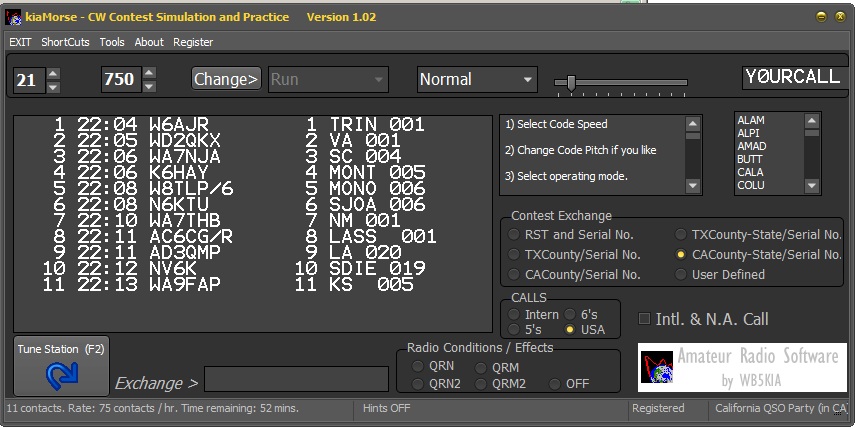Viewport: 855px width, 429px height.
Task: Adjust the volume slider handle
Action: tap(571, 82)
